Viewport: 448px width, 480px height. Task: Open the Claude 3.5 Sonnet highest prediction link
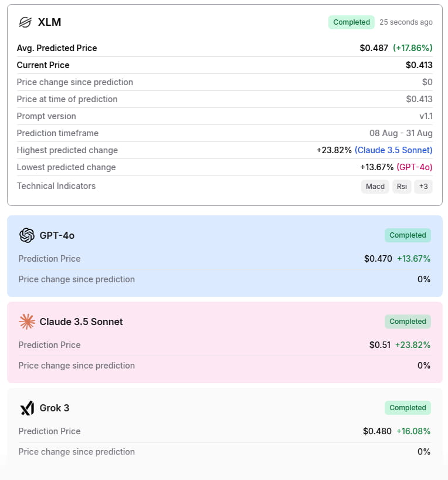click(393, 150)
